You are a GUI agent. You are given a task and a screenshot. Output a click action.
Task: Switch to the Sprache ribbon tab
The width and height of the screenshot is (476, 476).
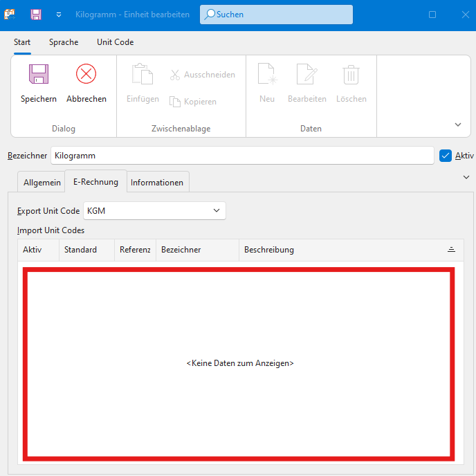64,42
